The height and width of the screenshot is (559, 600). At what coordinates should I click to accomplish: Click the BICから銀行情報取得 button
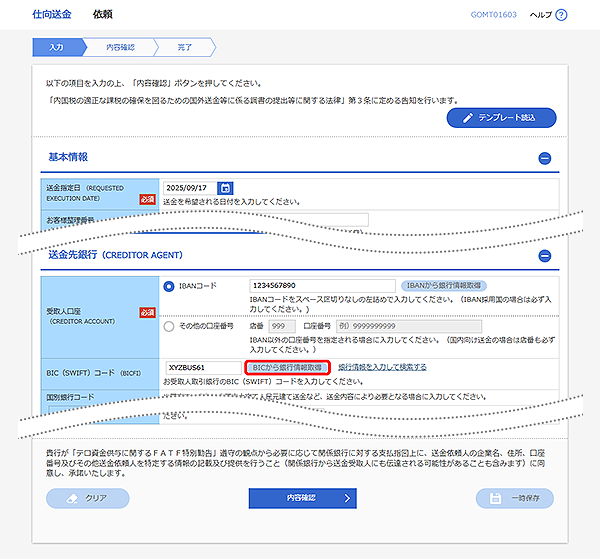click(x=287, y=368)
